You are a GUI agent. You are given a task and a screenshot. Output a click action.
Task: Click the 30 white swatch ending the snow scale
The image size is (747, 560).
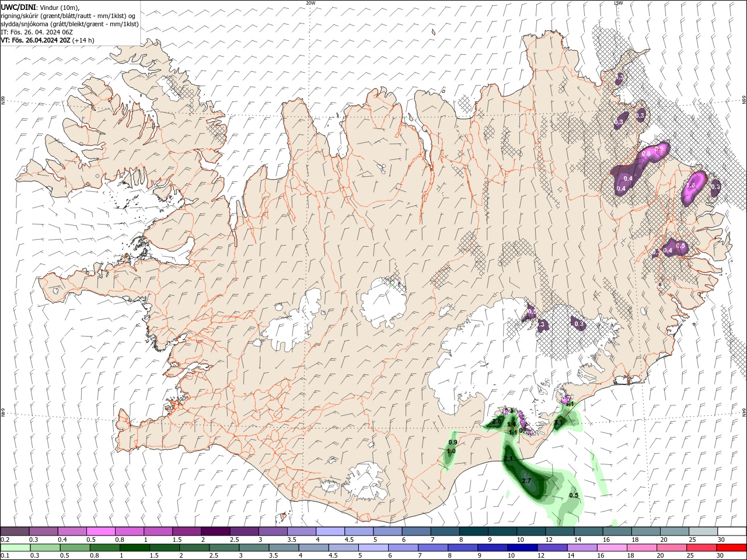pos(732,531)
